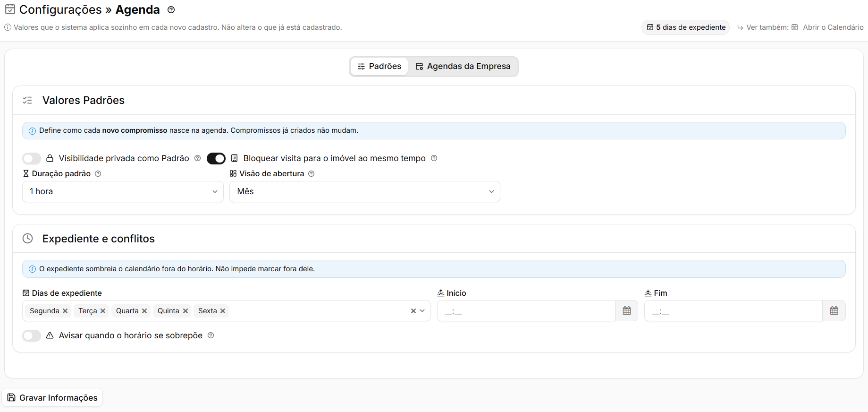
Task: Clear all selected Dias de expediente
Action: (413, 311)
